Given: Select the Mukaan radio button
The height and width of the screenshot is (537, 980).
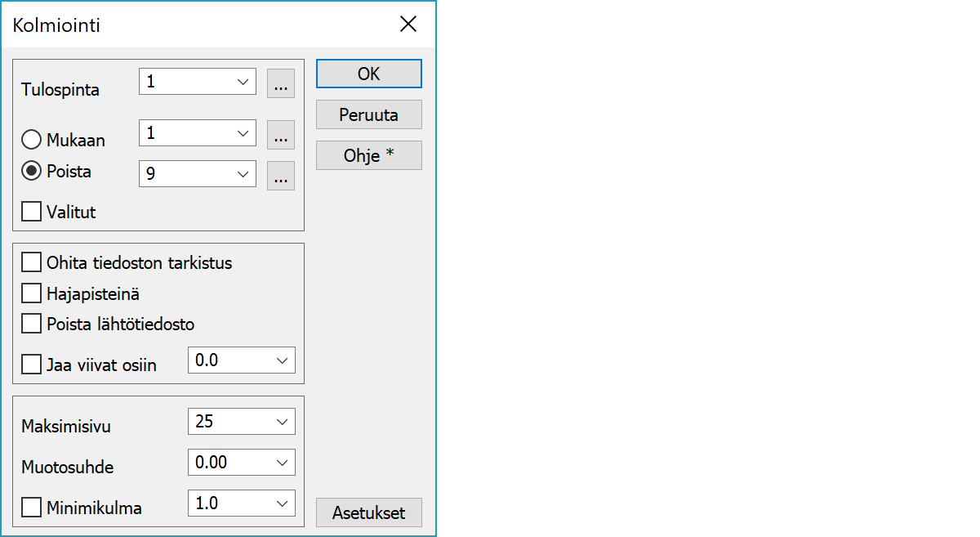Looking at the screenshot, I should pyautogui.click(x=32, y=140).
